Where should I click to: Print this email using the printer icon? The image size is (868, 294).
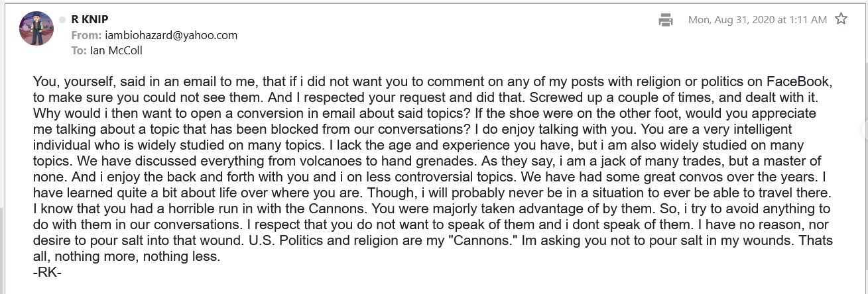(666, 20)
